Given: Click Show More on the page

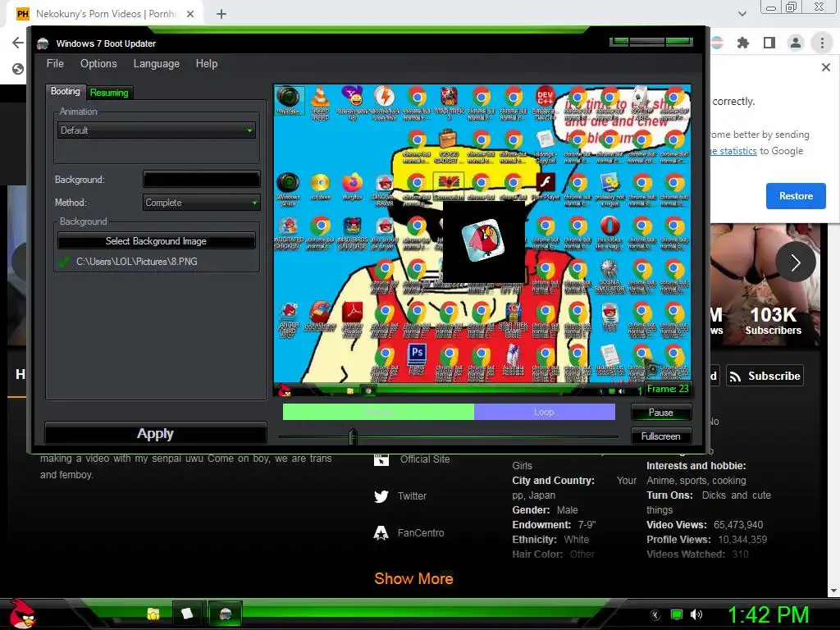Looking at the screenshot, I should 413,578.
